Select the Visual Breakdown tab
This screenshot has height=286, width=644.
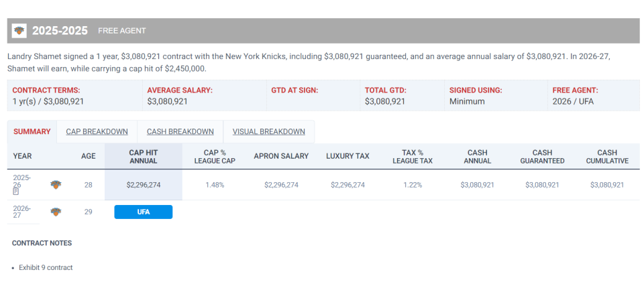coord(268,132)
